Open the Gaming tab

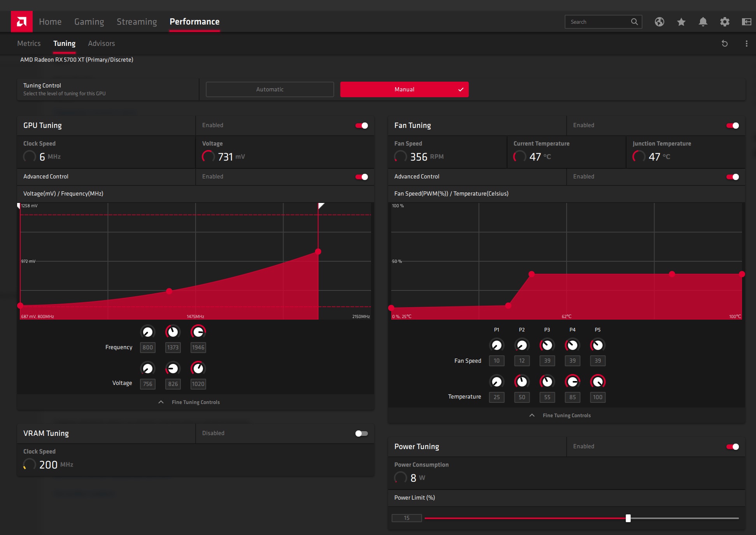89,22
